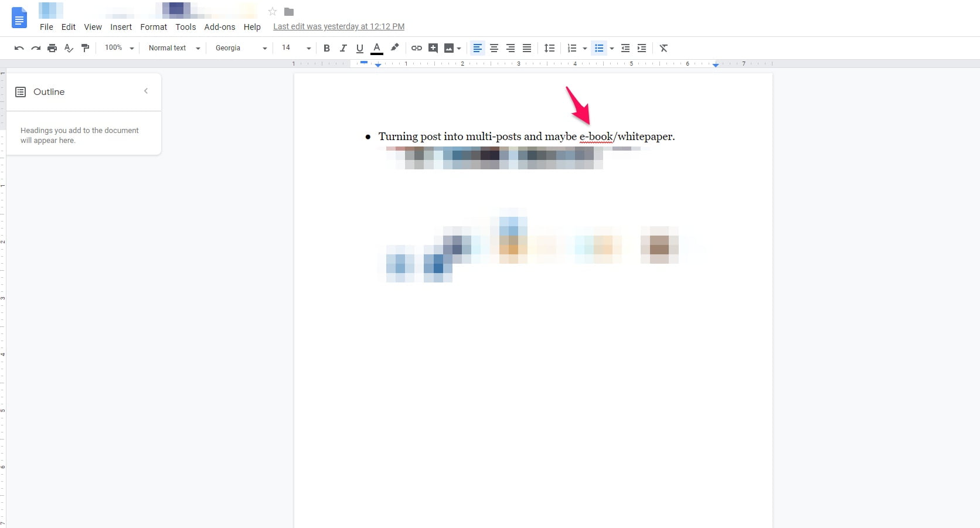The height and width of the screenshot is (528, 980).
Task: Apply a numbered list
Action: click(572, 48)
